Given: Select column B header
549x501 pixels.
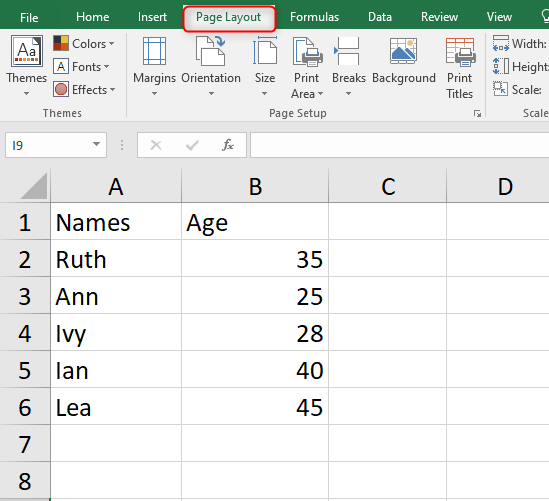Looking at the screenshot, I should [x=255, y=186].
